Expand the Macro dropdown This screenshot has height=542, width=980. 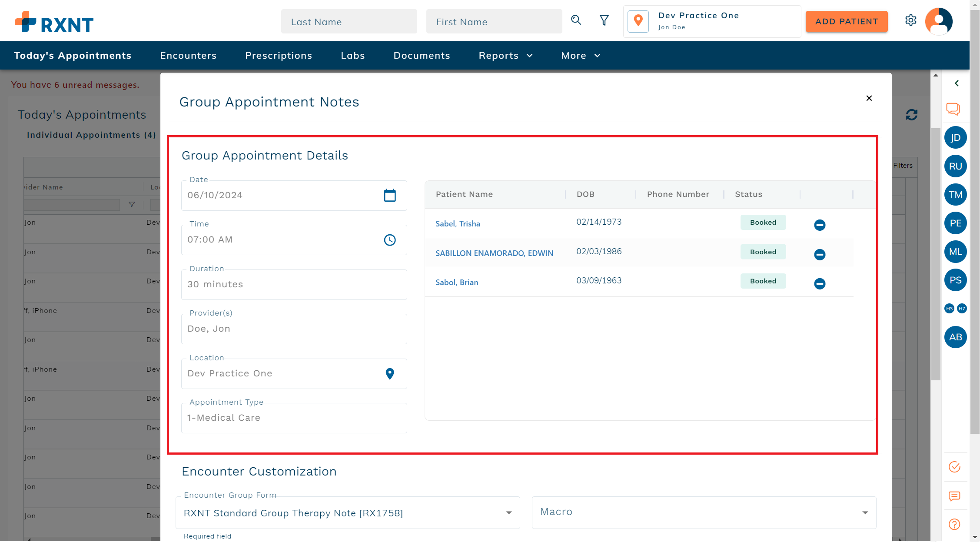click(865, 513)
